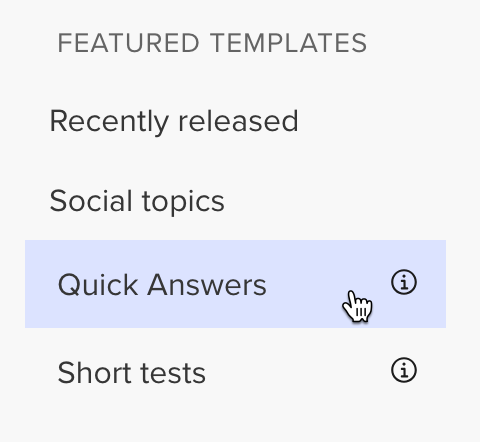Screen dimensions: 480x442
Task: Go to Short tests templates
Action: tap(131, 373)
